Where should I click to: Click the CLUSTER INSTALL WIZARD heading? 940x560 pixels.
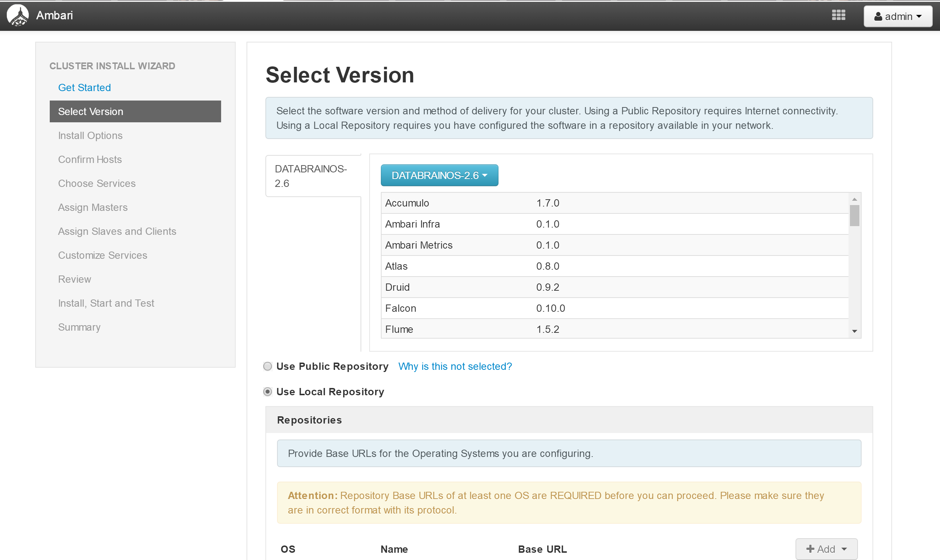113,66
